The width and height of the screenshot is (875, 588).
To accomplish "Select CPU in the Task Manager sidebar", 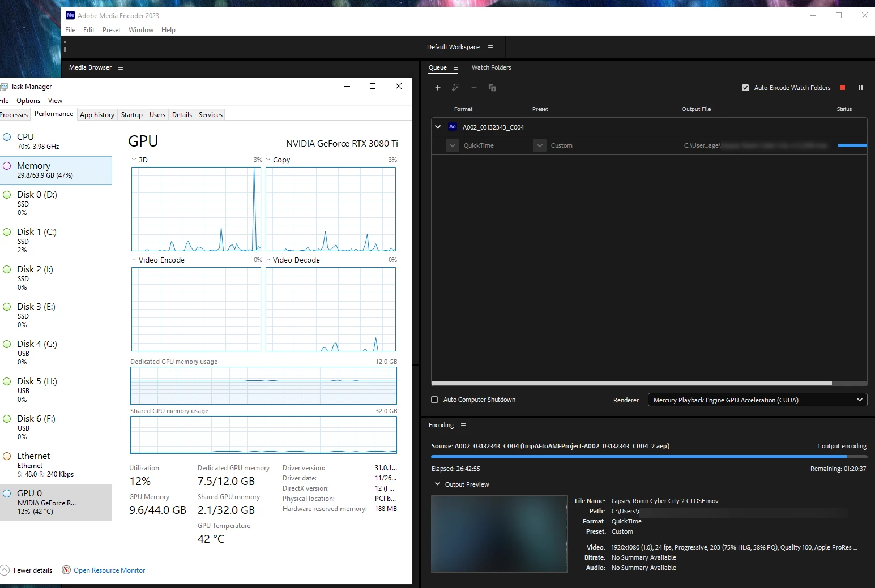I will click(56, 141).
